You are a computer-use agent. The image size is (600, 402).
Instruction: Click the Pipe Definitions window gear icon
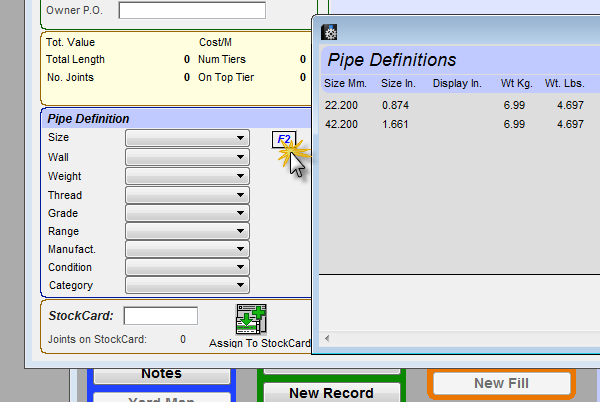tap(329, 32)
